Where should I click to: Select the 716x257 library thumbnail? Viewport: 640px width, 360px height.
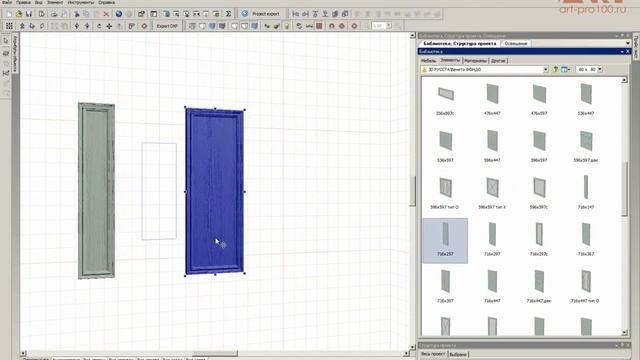[445, 240]
